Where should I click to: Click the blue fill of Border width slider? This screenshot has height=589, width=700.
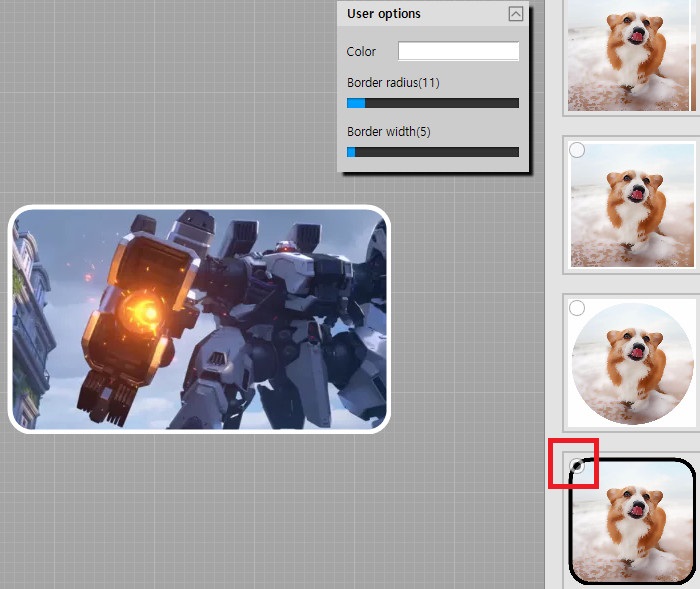(x=351, y=152)
